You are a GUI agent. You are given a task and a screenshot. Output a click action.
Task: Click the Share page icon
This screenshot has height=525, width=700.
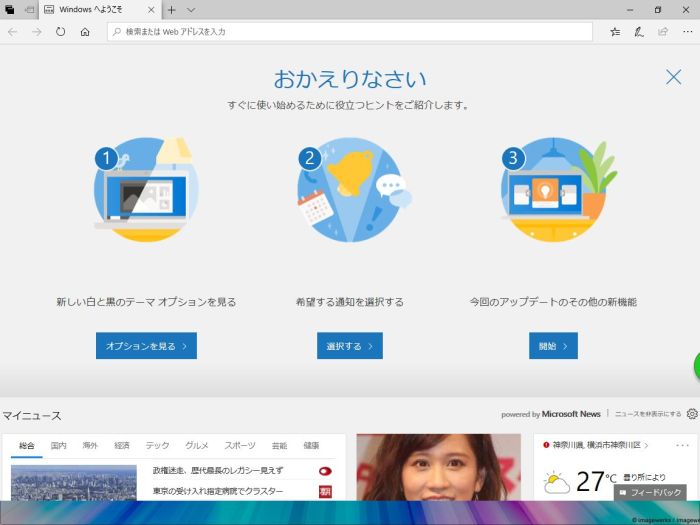662,32
